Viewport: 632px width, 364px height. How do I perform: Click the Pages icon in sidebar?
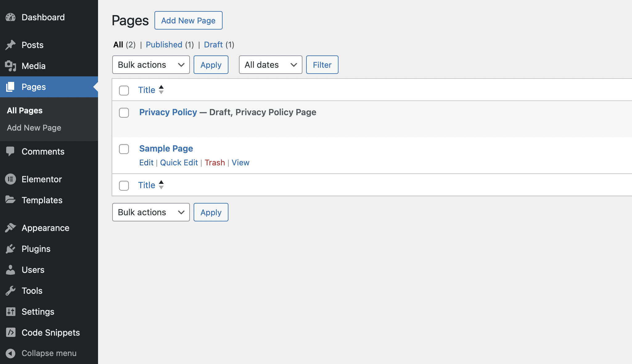[x=11, y=86]
